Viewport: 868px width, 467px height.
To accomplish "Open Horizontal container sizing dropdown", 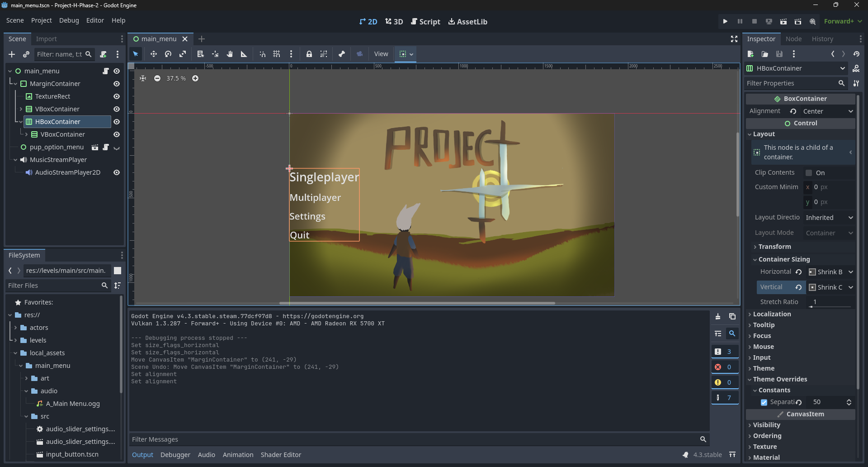I will coord(831,272).
